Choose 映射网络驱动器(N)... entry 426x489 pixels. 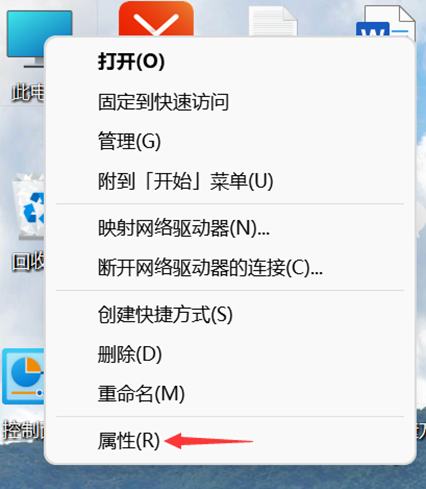click(230, 228)
